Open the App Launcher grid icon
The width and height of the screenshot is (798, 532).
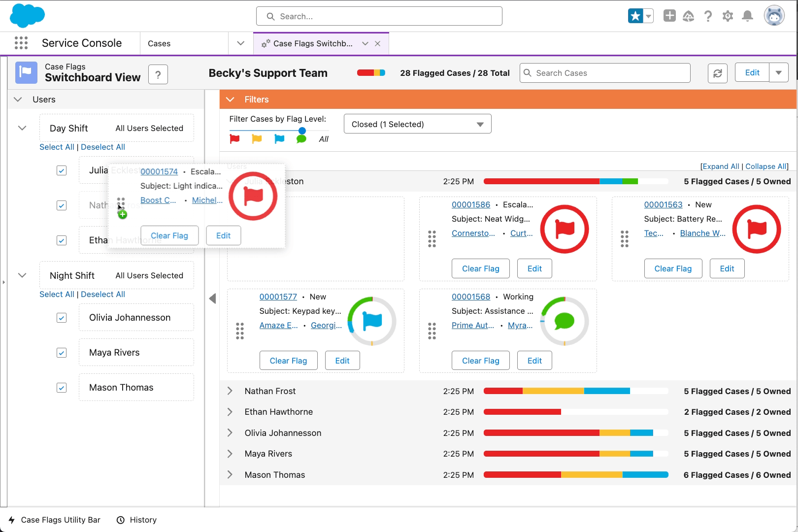click(21, 43)
